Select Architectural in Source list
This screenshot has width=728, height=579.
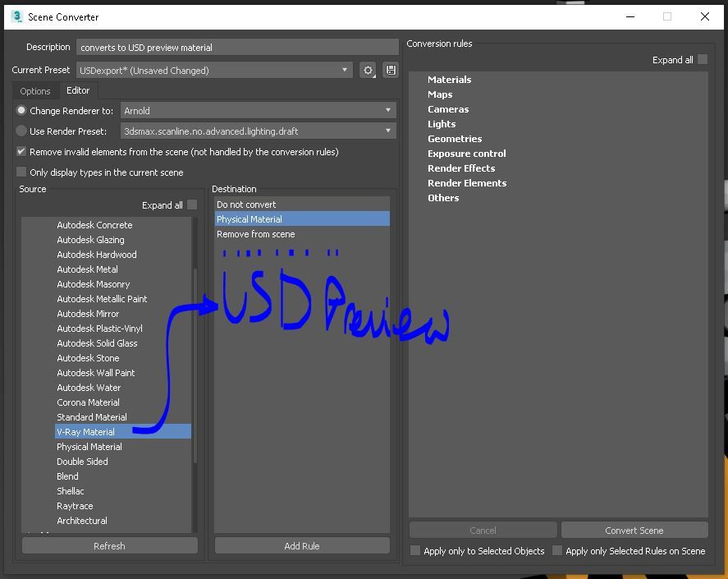(82, 521)
